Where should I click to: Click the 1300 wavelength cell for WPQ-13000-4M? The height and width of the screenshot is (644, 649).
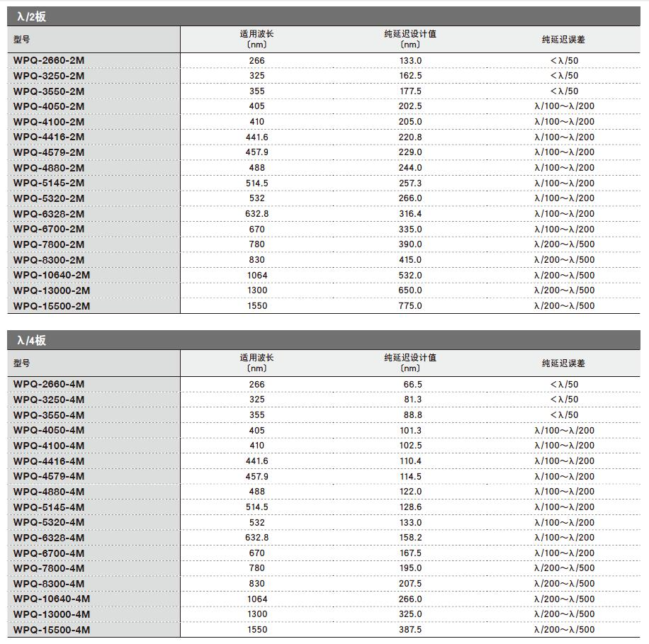[256, 614]
